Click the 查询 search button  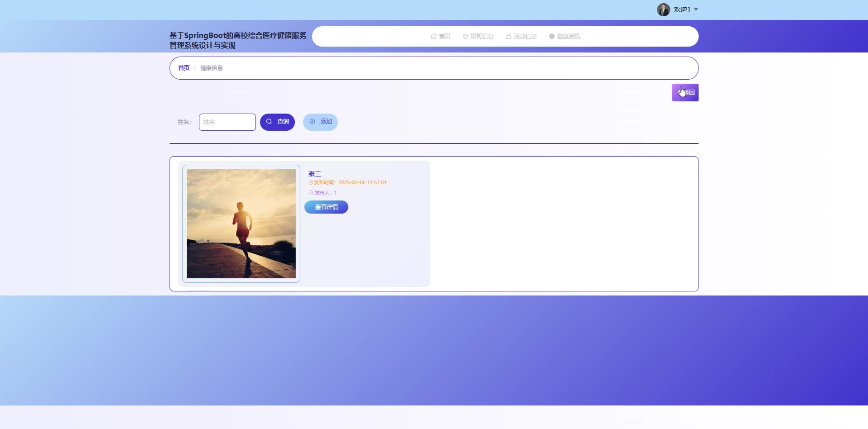pyautogui.click(x=277, y=122)
